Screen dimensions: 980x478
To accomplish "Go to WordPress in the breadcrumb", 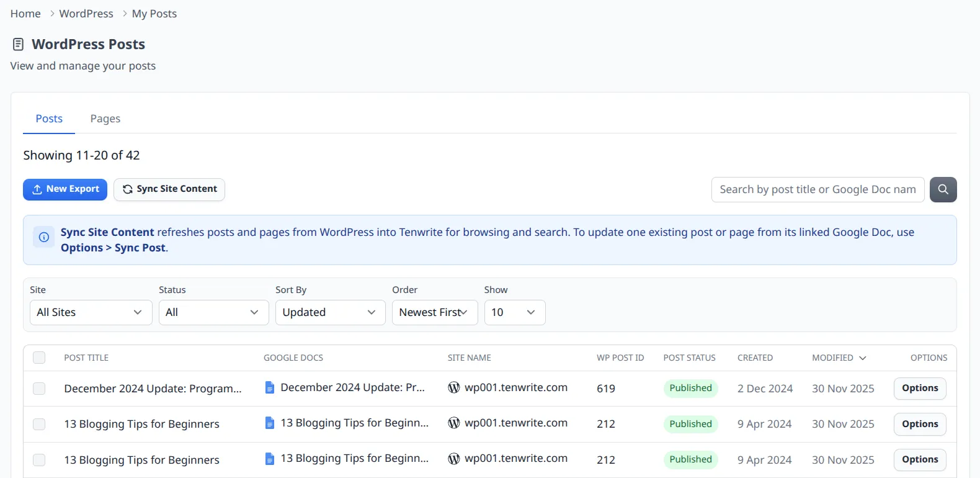I will point(86,14).
